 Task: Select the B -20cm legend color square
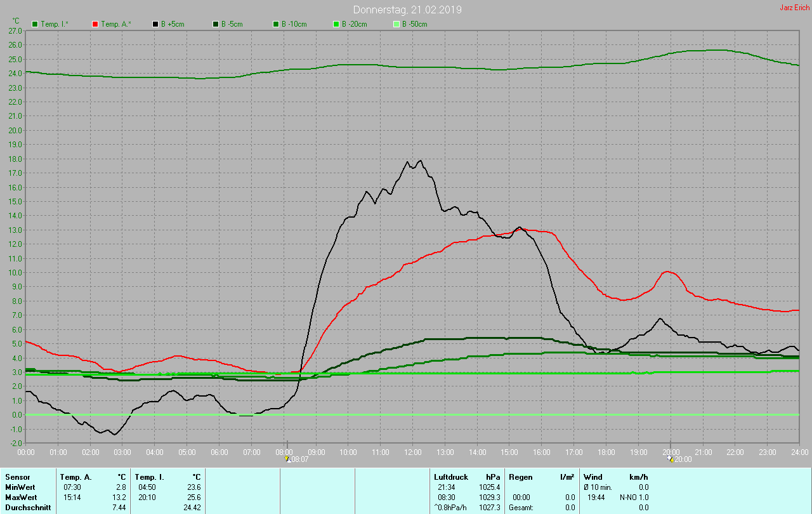(336, 24)
